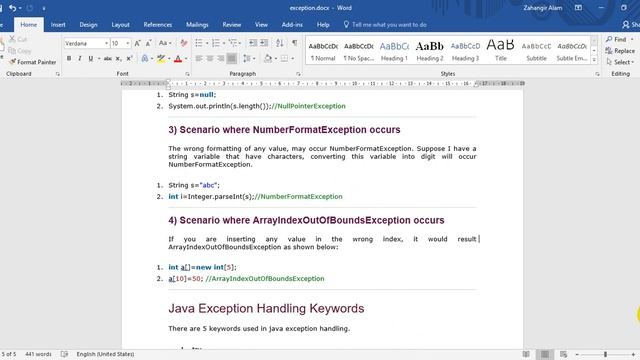
Task: Apply Subtitle style
Action: pos(536,51)
